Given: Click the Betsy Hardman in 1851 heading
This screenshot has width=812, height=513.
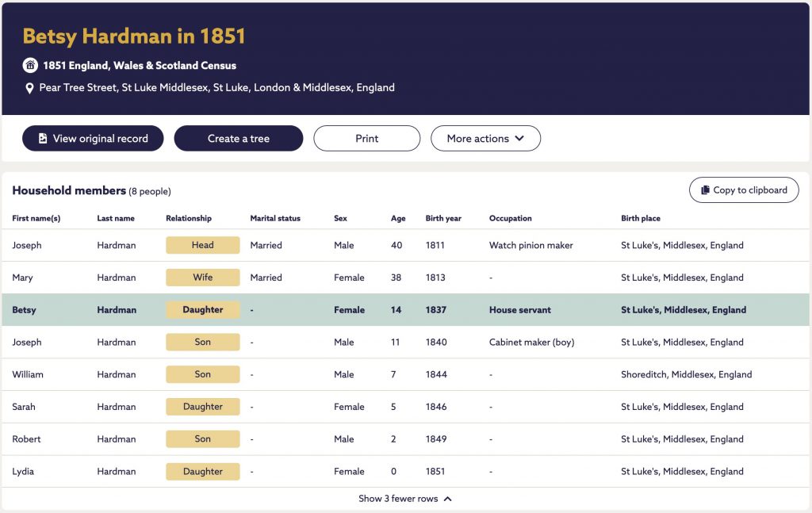Looking at the screenshot, I should click(133, 36).
